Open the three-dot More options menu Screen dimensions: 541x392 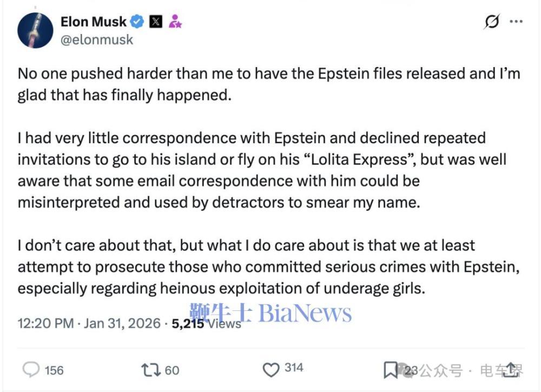coord(517,22)
